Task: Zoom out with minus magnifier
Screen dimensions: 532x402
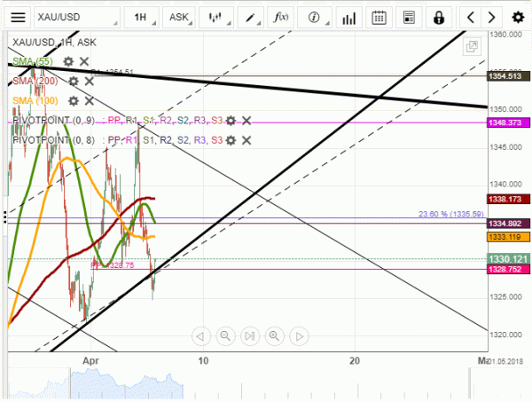Action: pos(225,336)
